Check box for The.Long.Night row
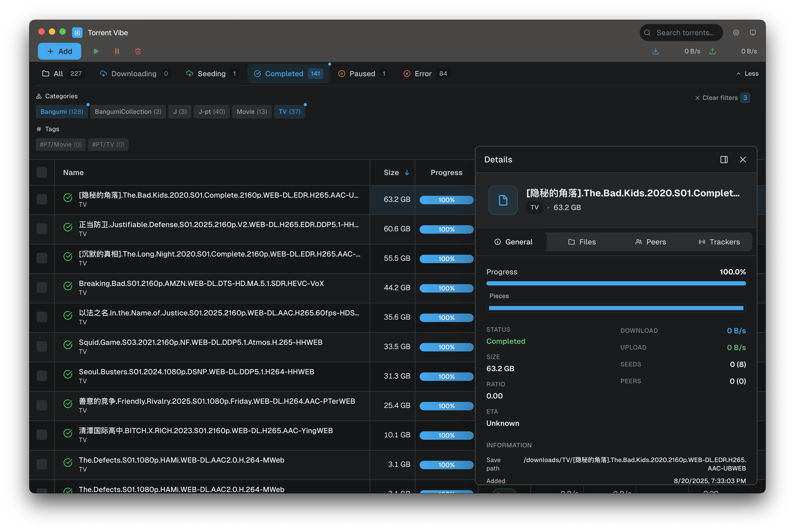 tap(42, 258)
